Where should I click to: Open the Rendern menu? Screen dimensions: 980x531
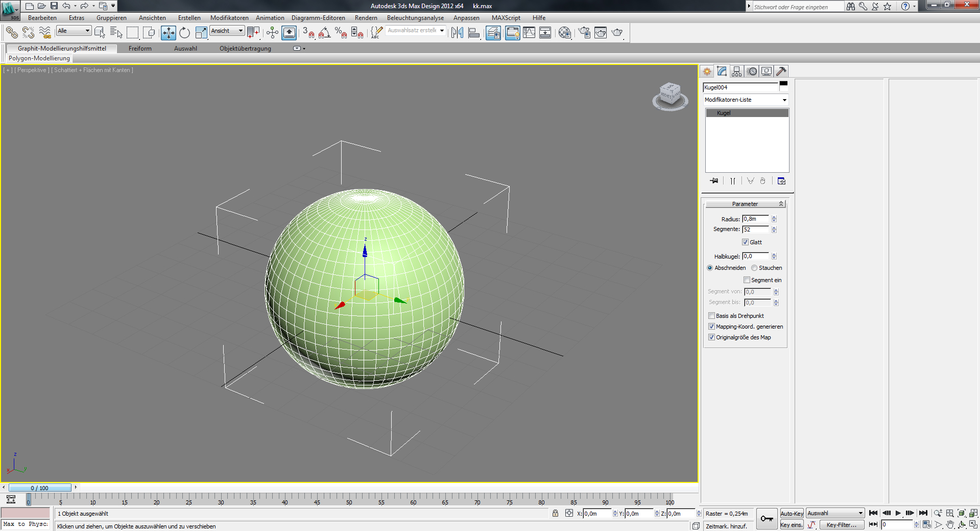(x=366, y=18)
